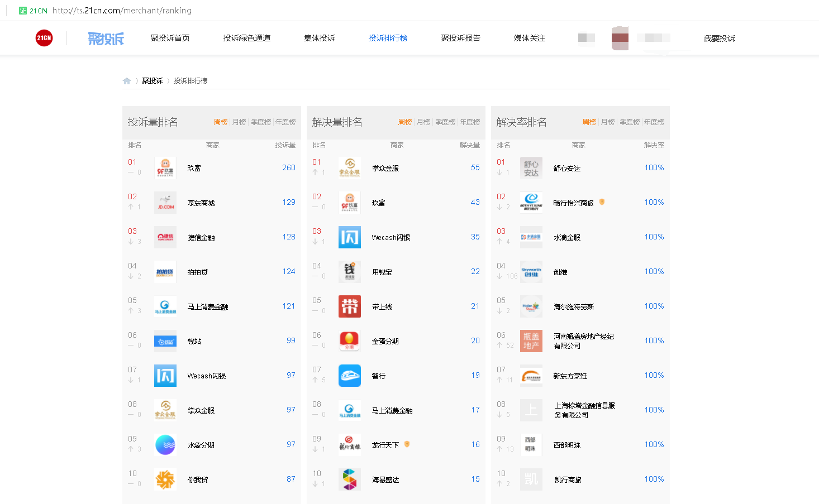819x504 pixels.
Task: Click the 创维 Skyworth logo
Action: [531, 272]
